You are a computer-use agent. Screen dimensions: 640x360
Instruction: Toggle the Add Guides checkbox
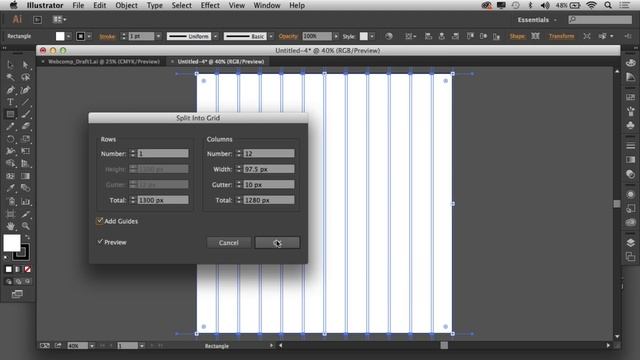[x=100, y=221]
